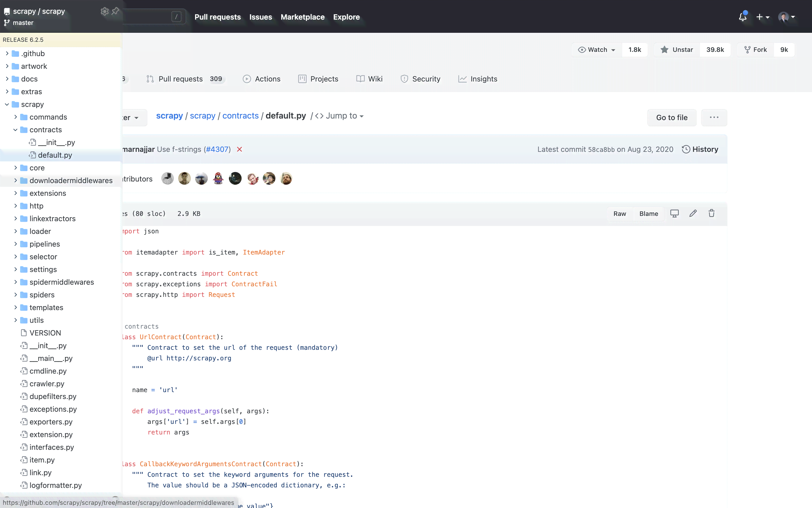Open cmdline.py in tree
The height and width of the screenshot is (508, 812).
coord(48,371)
